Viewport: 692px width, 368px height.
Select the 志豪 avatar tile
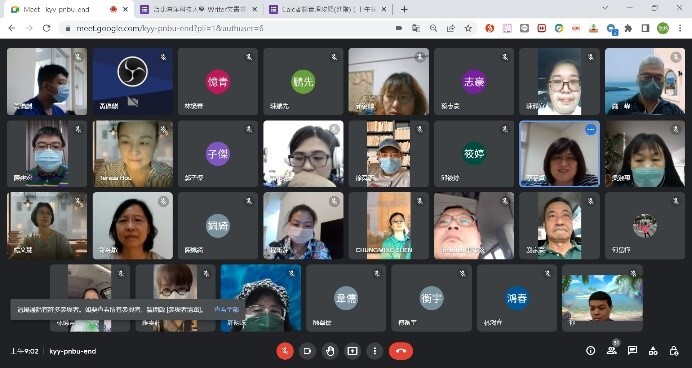[474, 82]
